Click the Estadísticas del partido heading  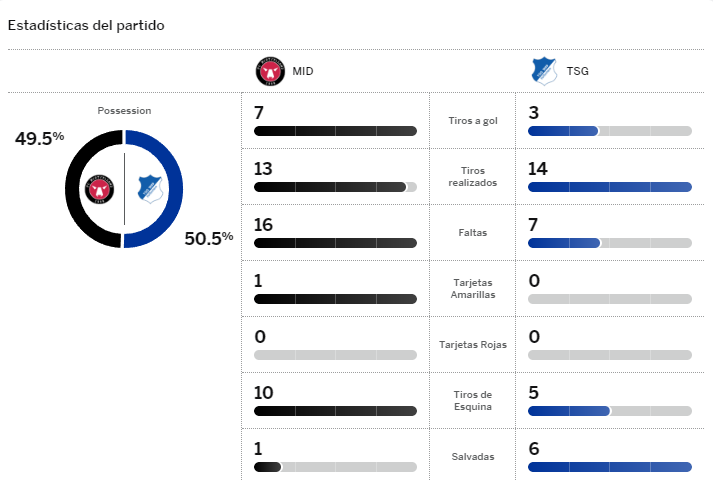pyautogui.click(x=86, y=25)
